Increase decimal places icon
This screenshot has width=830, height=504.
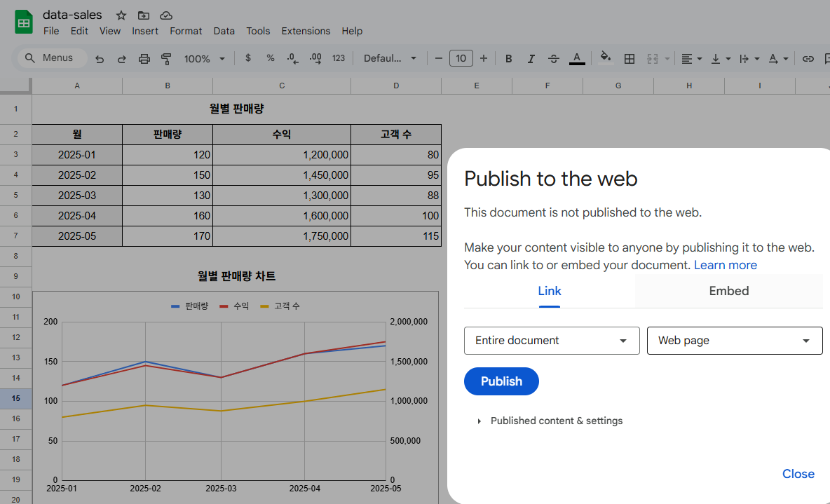tap(315, 58)
